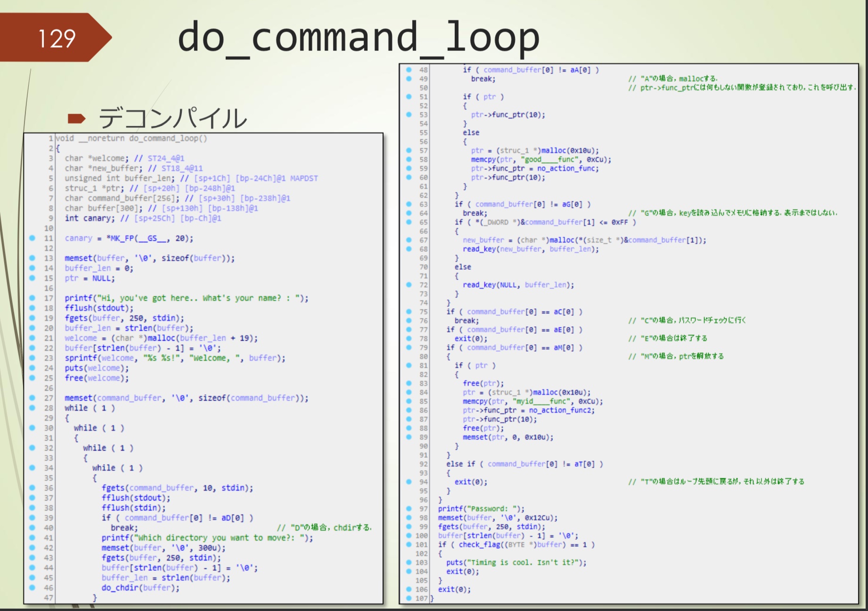Toggle the dot on line 53 func_ptr call
868x611 pixels.
click(409, 115)
